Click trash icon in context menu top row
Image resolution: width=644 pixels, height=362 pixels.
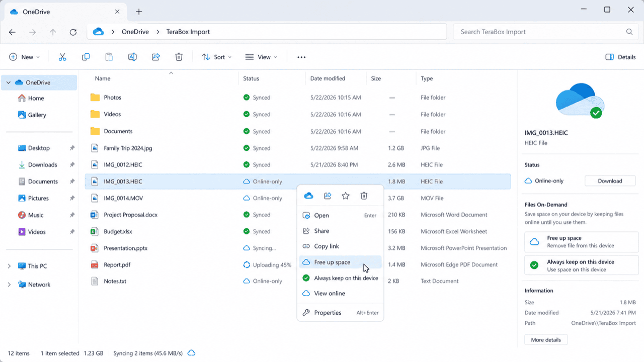(364, 196)
